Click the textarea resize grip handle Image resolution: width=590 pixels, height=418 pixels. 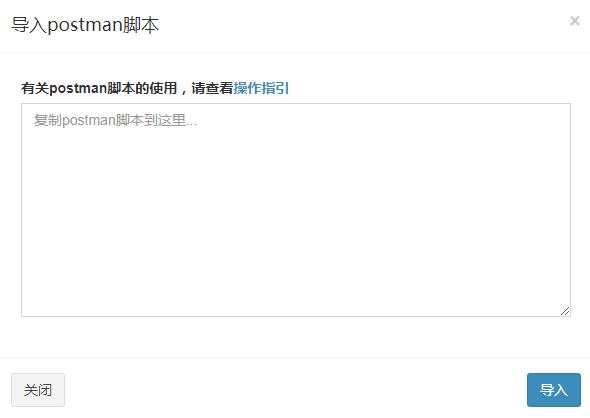[565, 311]
